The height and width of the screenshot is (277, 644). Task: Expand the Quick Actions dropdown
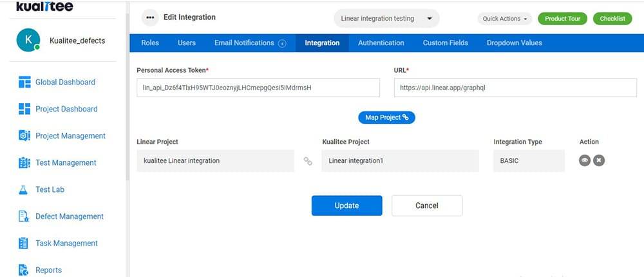tap(504, 19)
